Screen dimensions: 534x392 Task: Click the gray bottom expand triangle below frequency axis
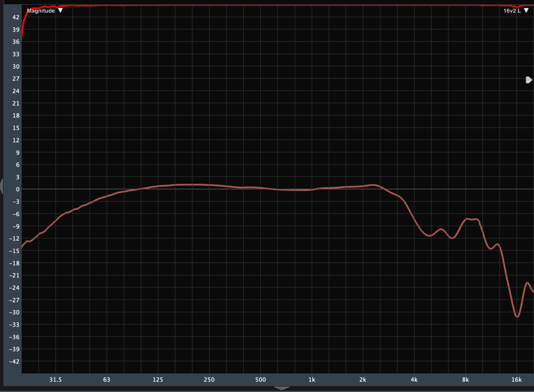pyautogui.click(x=282, y=388)
